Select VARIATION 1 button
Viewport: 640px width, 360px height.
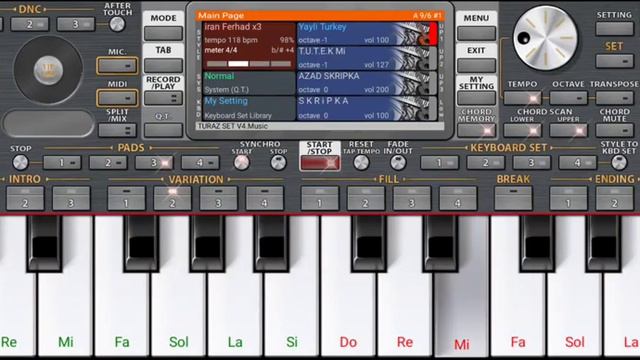[126, 198]
